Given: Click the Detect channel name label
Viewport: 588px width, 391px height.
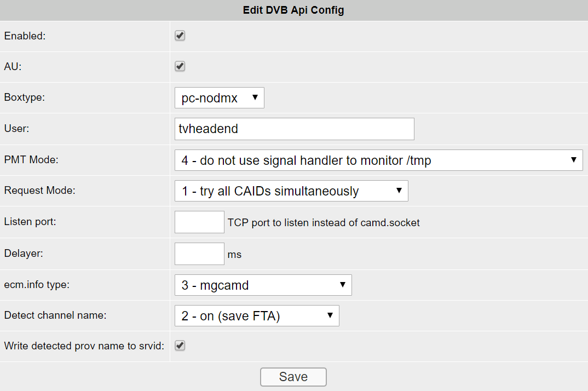Looking at the screenshot, I should [x=55, y=315].
